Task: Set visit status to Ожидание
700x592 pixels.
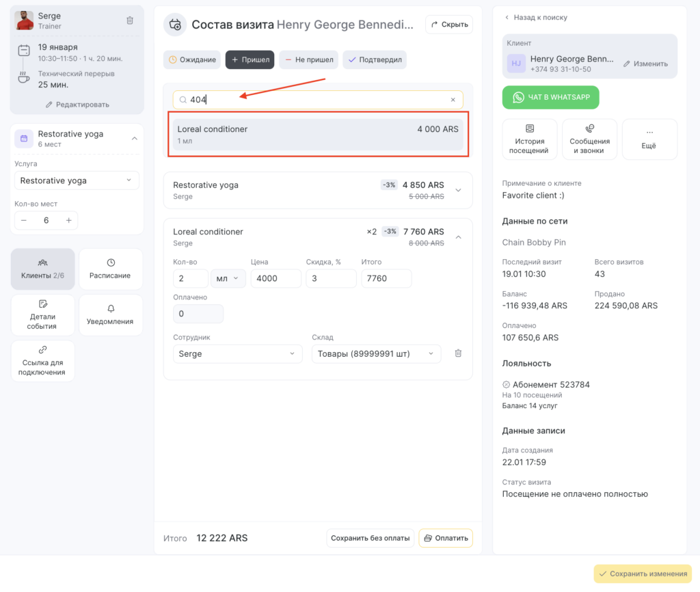Action: (x=192, y=60)
